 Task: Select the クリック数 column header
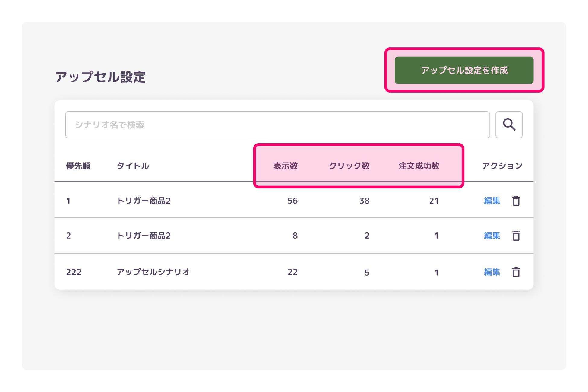pyautogui.click(x=349, y=166)
